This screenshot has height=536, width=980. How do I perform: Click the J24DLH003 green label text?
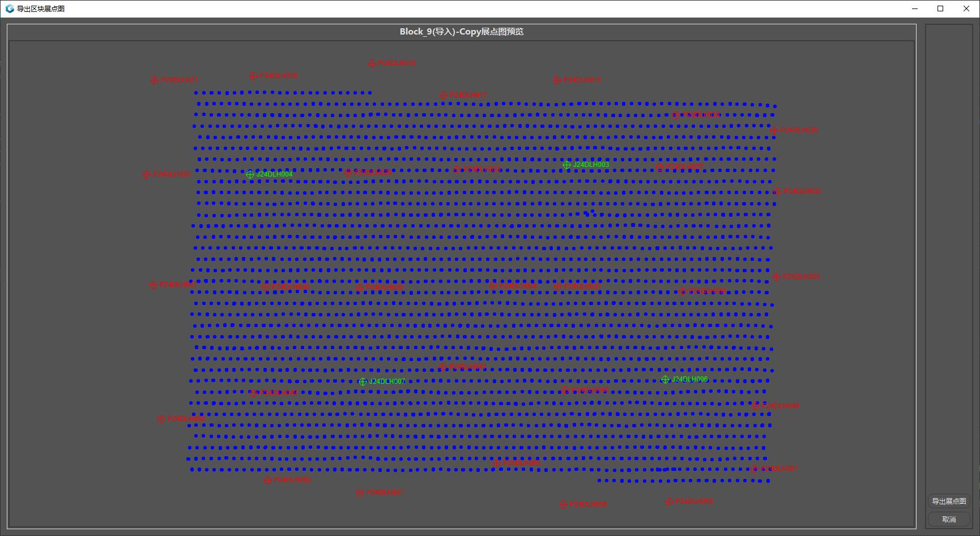pos(591,165)
